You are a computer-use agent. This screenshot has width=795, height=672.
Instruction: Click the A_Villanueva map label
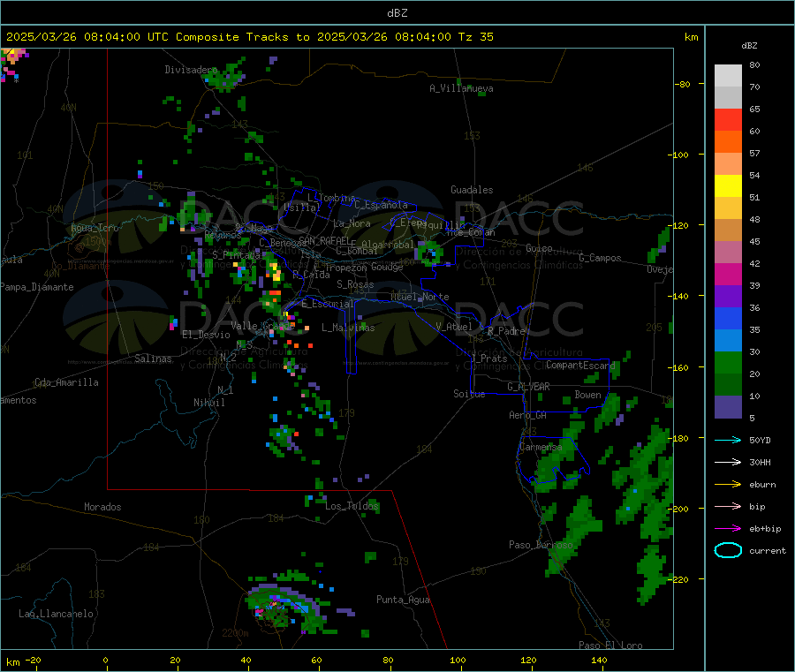461,88
